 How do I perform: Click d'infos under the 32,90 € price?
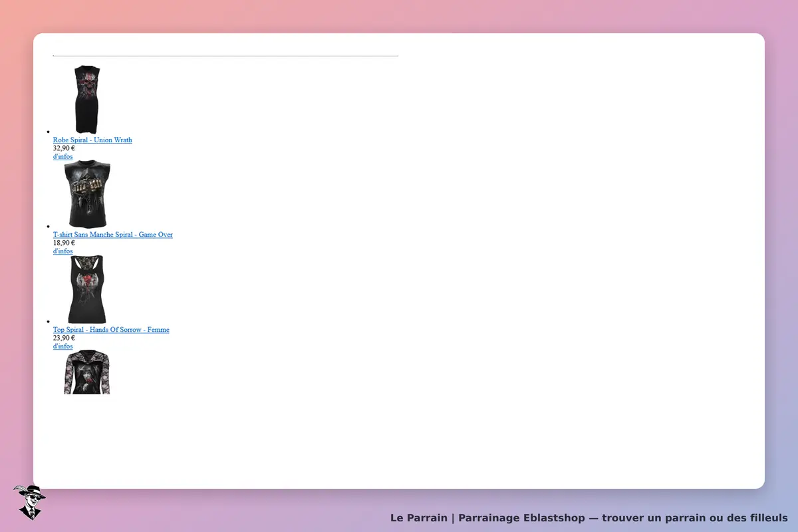coord(63,157)
